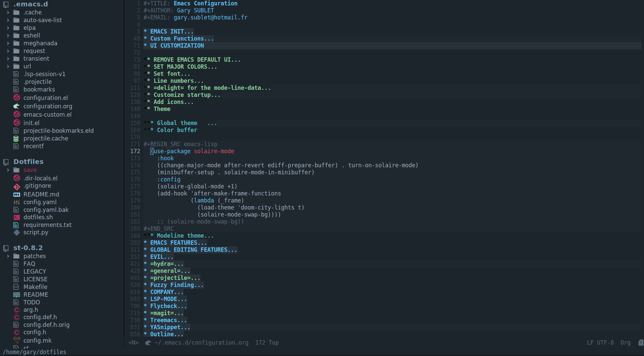Click the Emacs icon beside .dir-locals.el

[17, 178]
